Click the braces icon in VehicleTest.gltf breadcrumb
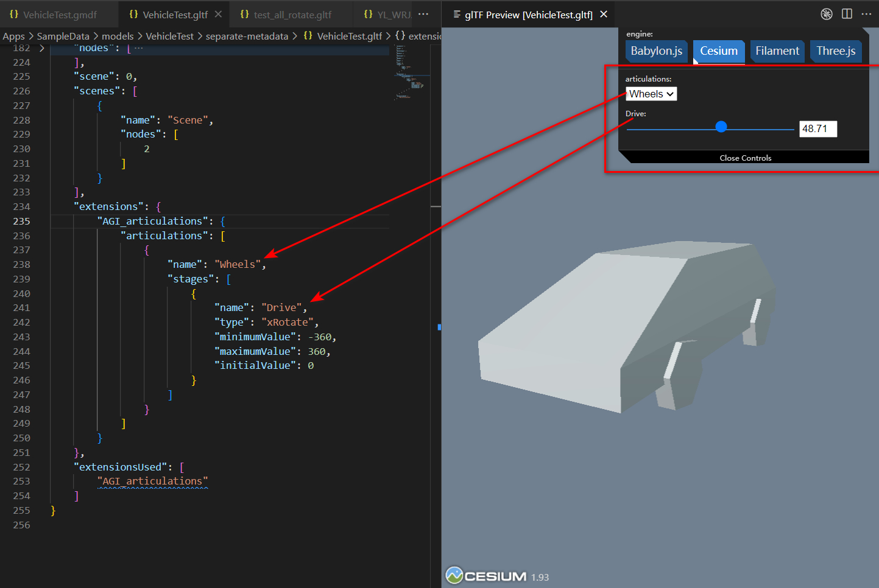879x588 pixels. point(308,36)
